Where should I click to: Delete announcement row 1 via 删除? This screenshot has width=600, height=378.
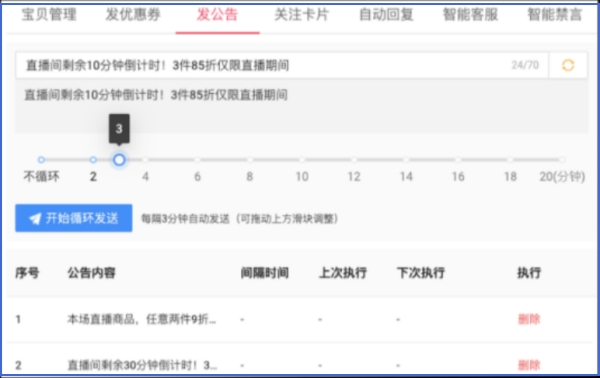tap(529, 319)
